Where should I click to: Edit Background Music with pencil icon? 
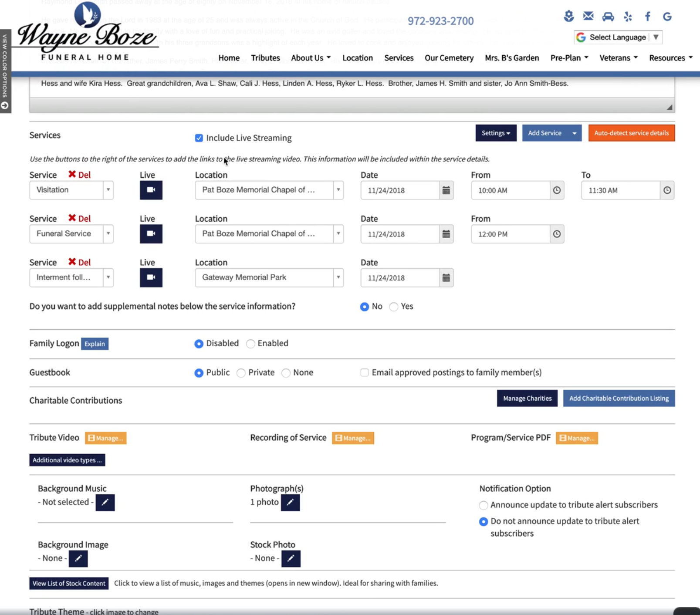105,502
